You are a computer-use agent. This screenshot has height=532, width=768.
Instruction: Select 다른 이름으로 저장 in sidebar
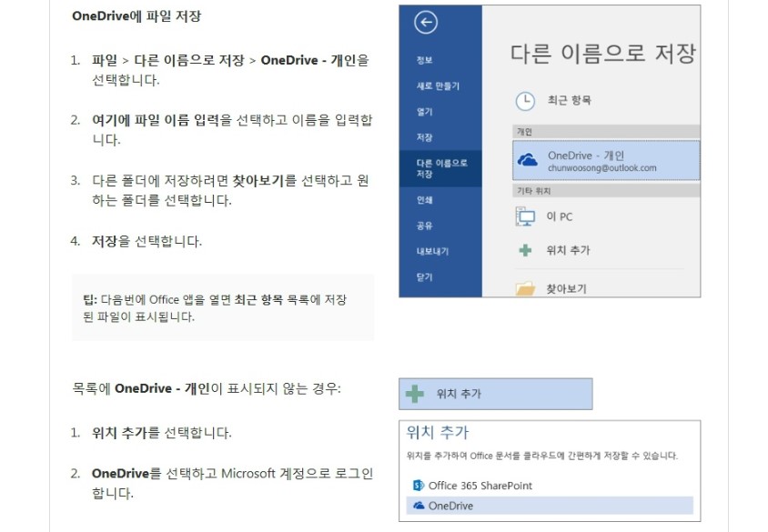441,168
